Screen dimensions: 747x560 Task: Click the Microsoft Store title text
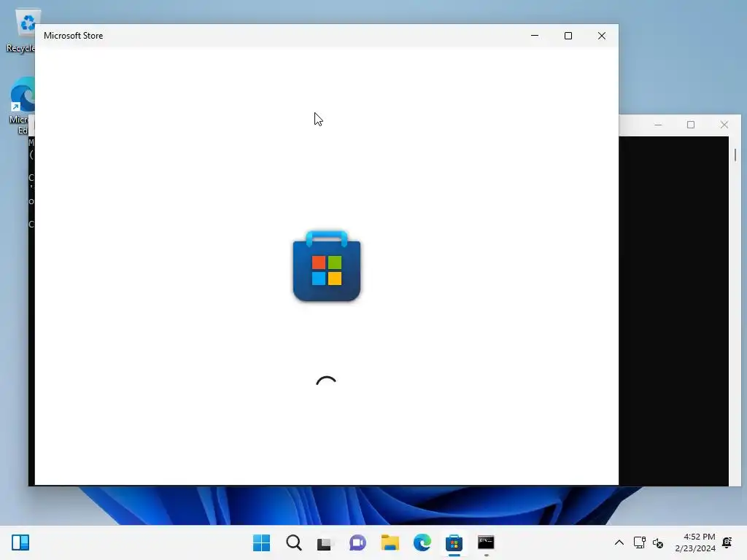point(74,36)
